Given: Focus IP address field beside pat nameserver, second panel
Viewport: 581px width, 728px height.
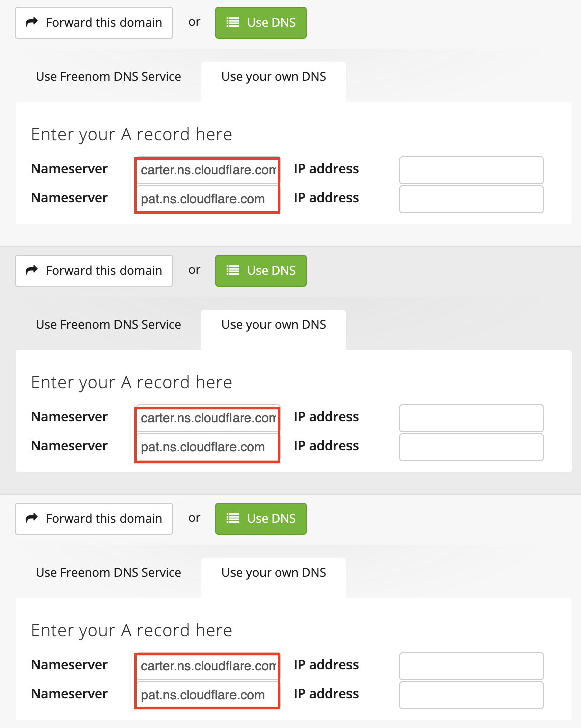Looking at the screenshot, I should coord(471,447).
